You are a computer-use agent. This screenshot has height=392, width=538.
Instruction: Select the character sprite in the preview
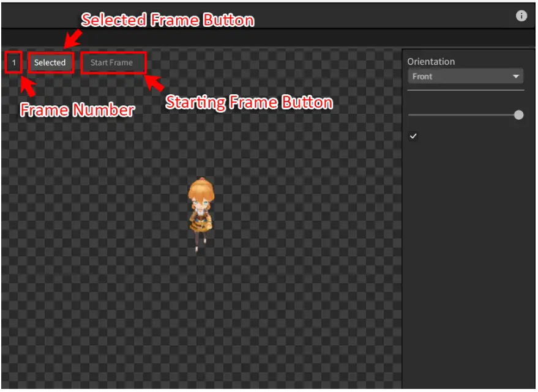point(200,215)
